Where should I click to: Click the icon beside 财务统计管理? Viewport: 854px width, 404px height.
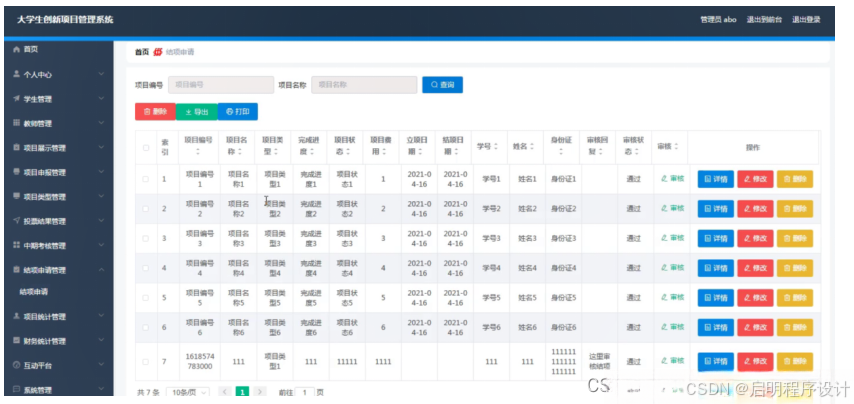coord(16,340)
